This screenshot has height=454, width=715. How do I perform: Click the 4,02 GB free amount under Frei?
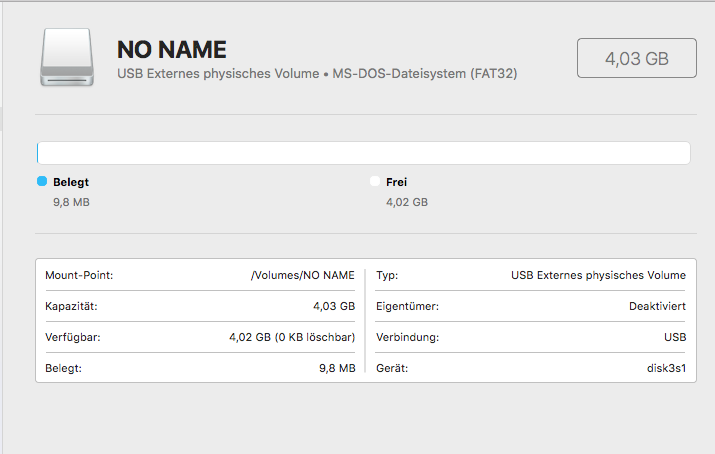[x=407, y=202]
